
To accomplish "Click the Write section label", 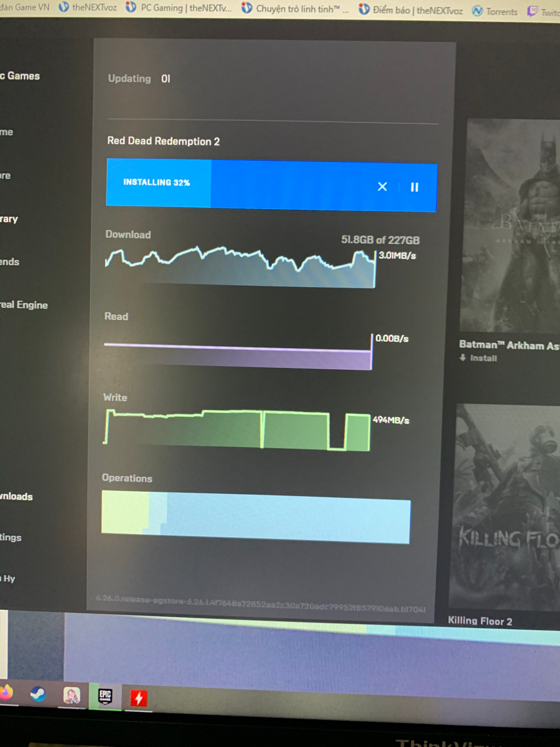I will point(115,397).
